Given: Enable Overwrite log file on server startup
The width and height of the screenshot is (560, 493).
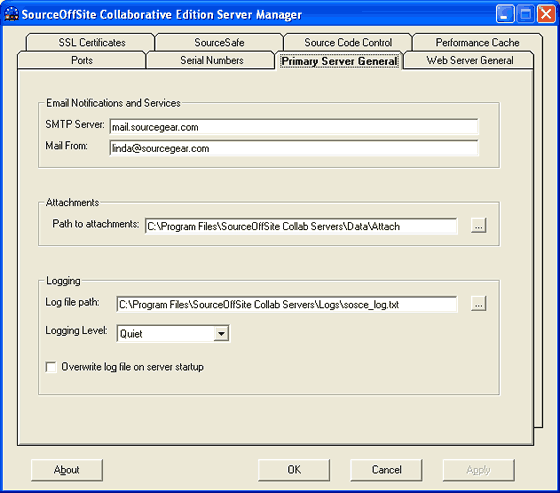Looking at the screenshot, I should pos(51,367).
